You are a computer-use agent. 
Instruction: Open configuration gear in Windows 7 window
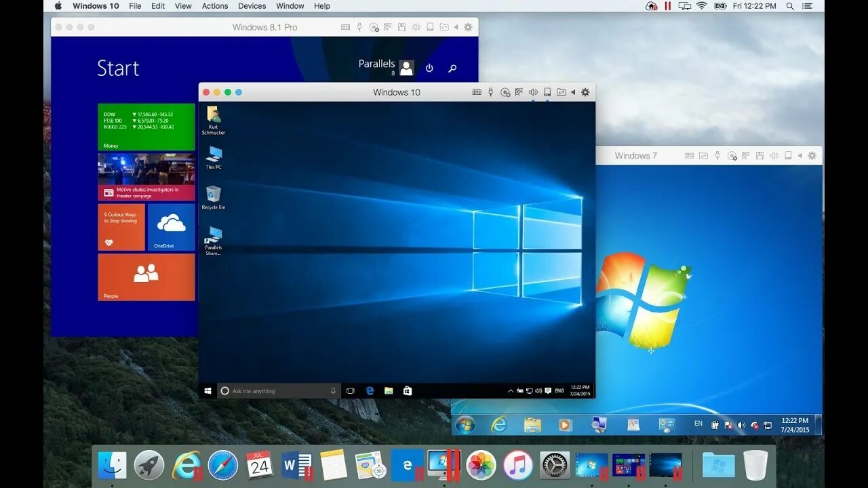pos(812,156)
